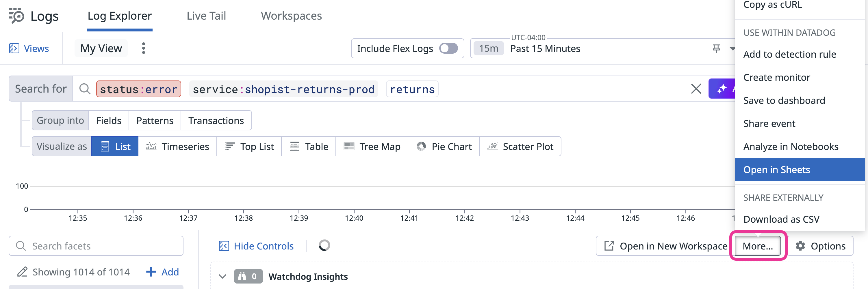Open the My View kebab menu
This screenshot has height=289, width=868.
tap(144, 48)
